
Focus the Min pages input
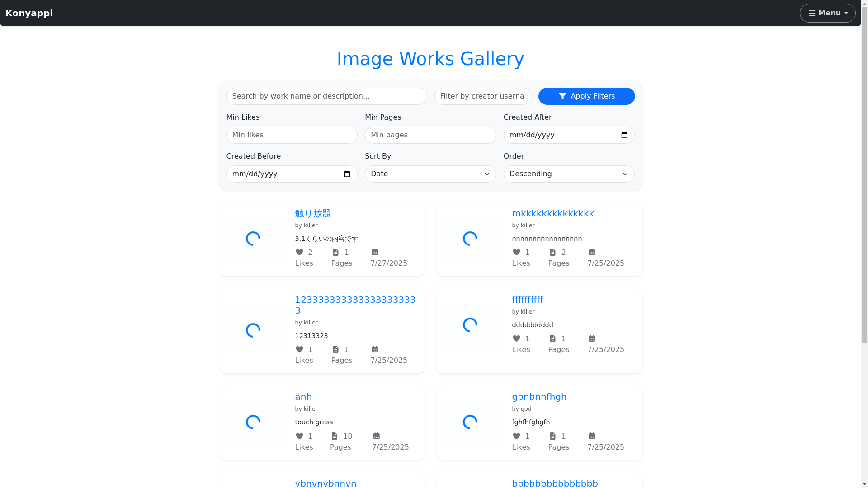[x=430, y=135]
